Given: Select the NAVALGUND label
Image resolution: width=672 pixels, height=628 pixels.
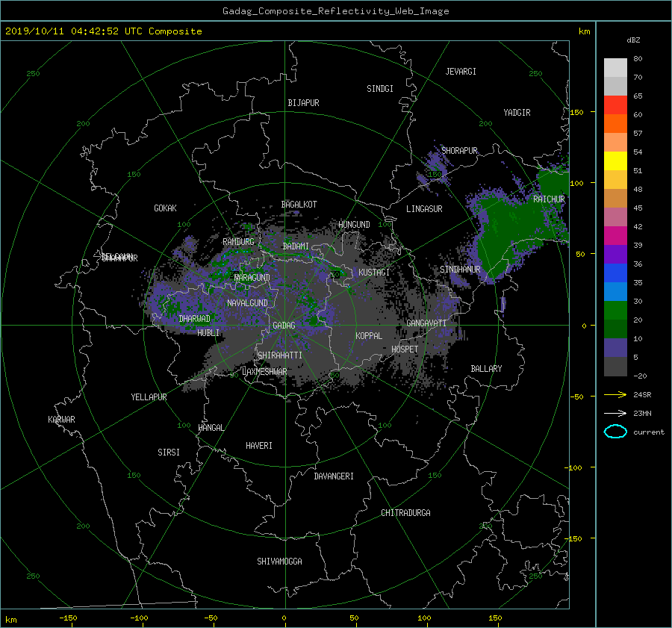Looking at the screenshot, I should [x=247, y=303].
